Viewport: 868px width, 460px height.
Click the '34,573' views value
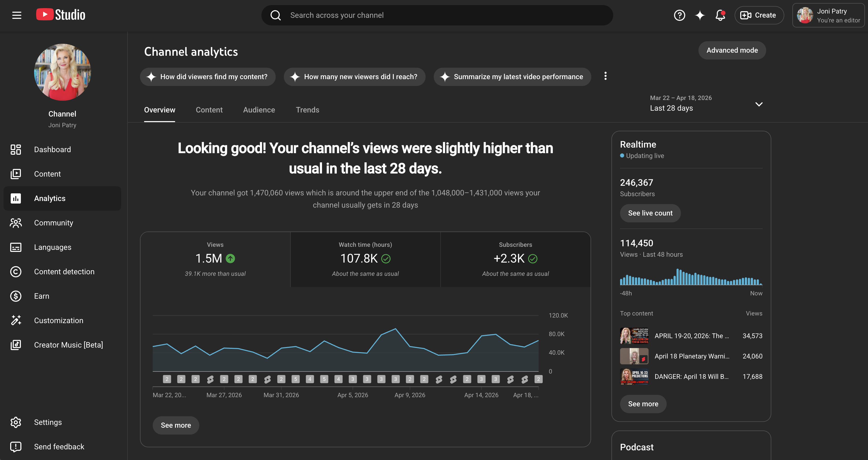pos(752,336)
